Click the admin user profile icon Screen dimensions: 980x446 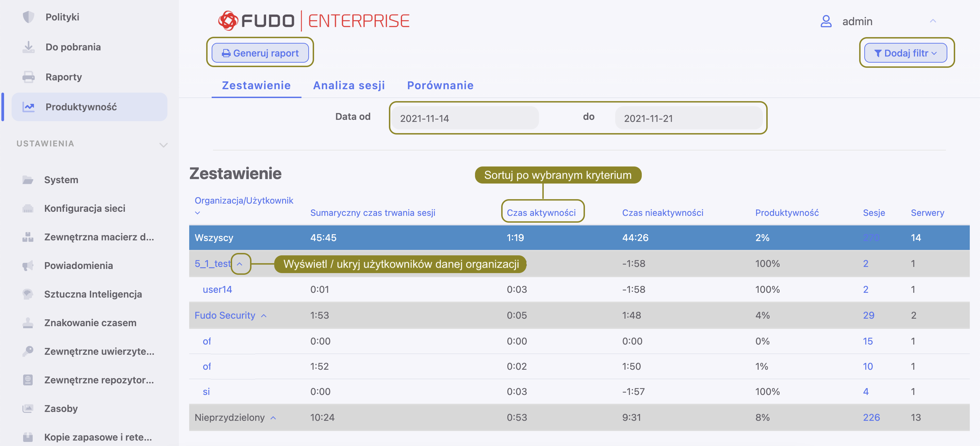[x=826, y=21]
